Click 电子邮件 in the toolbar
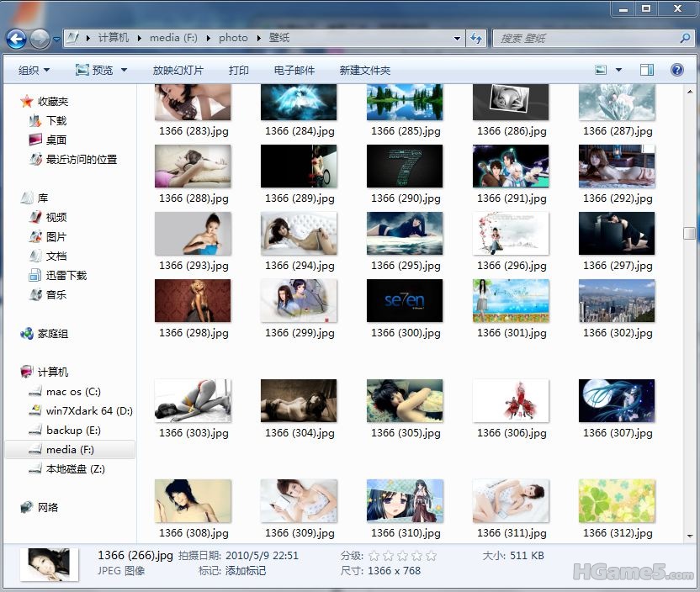 [294, 71]
